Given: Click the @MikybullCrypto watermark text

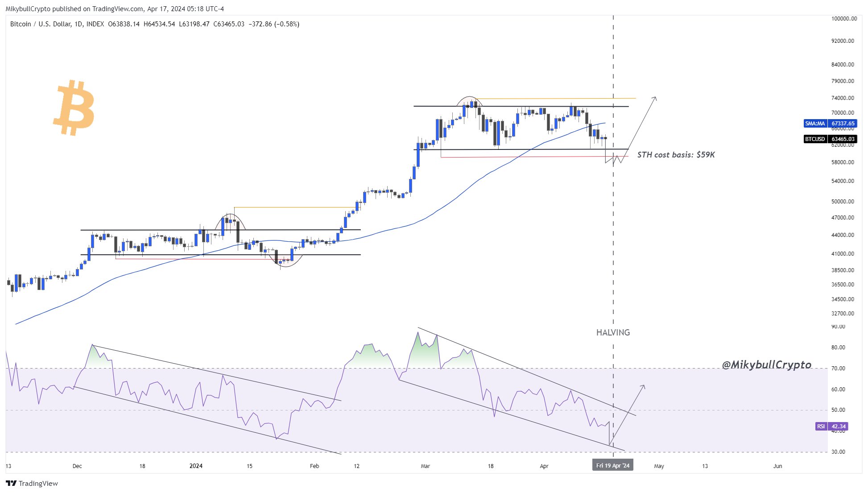Looking at the screenshot, I should click(766, 365).
